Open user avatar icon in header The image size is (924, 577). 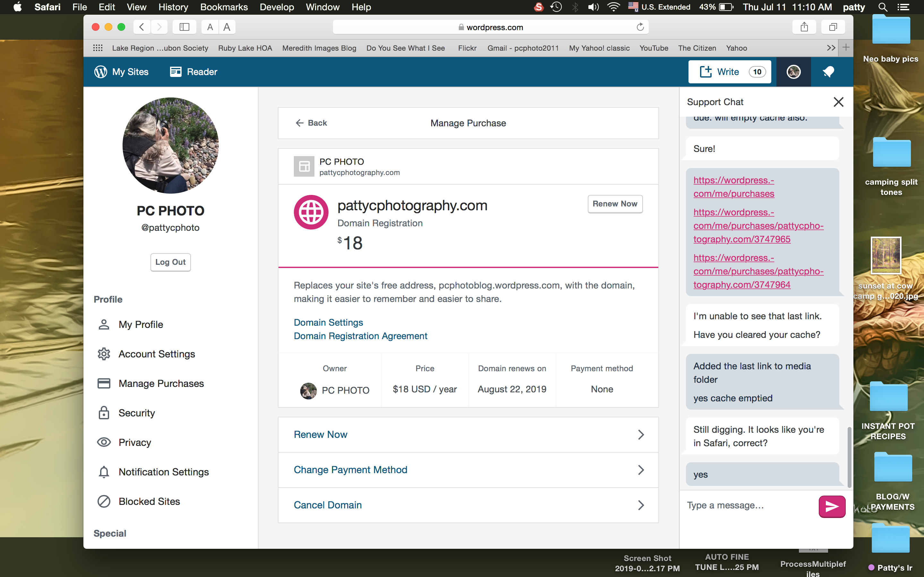[x=793, y=72]
